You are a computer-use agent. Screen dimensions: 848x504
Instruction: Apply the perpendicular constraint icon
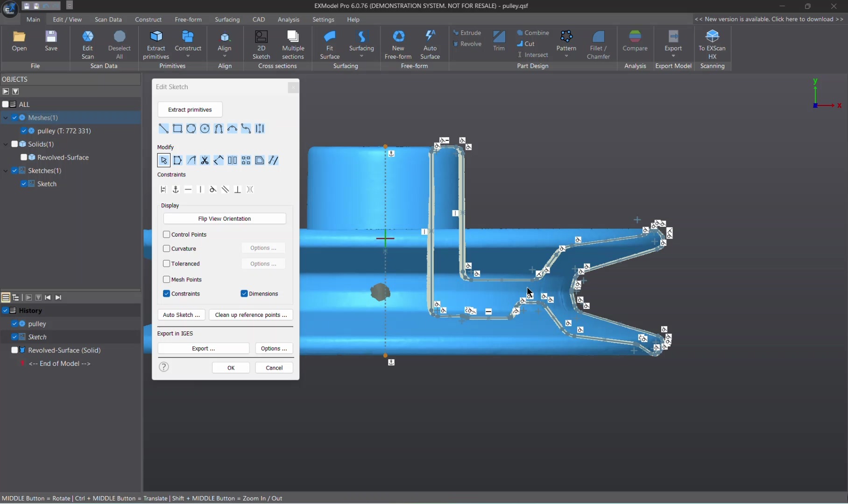point(237,189)
